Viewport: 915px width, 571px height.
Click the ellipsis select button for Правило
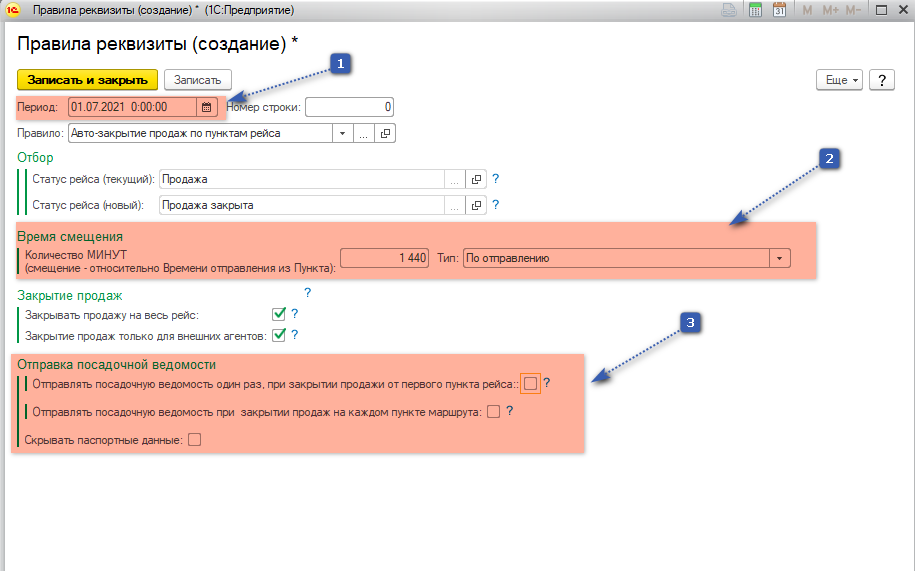pyautogui.click(x=364, y=133)
